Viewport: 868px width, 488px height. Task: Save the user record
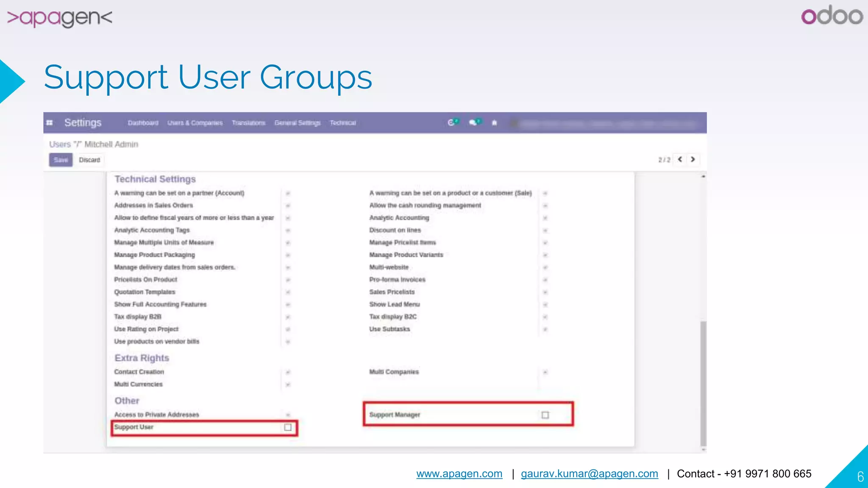[61, 160]
